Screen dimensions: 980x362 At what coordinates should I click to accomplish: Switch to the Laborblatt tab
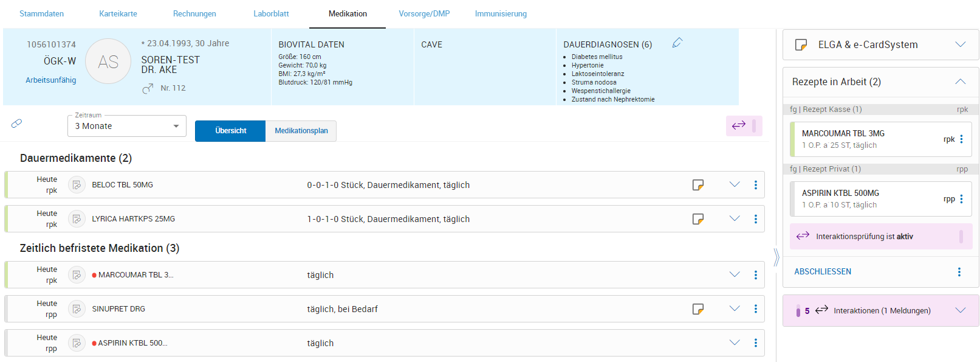(271, 13)
